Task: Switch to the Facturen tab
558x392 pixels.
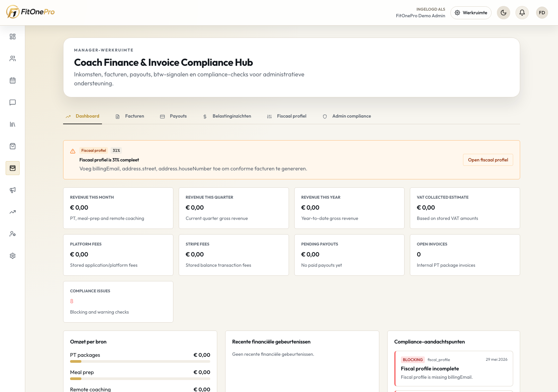Action: (x=130, y=116)
